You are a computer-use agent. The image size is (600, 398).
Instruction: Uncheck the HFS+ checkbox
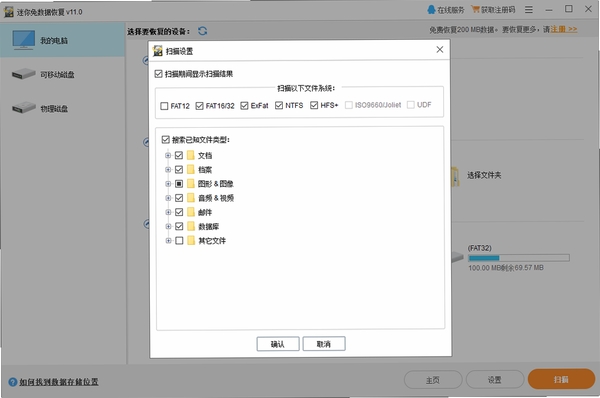(314, 105)
